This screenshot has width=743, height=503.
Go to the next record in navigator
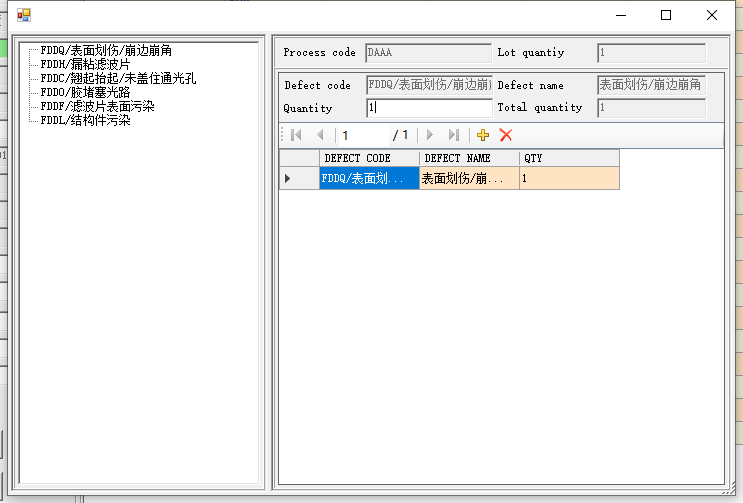click(x=430, y=135)
